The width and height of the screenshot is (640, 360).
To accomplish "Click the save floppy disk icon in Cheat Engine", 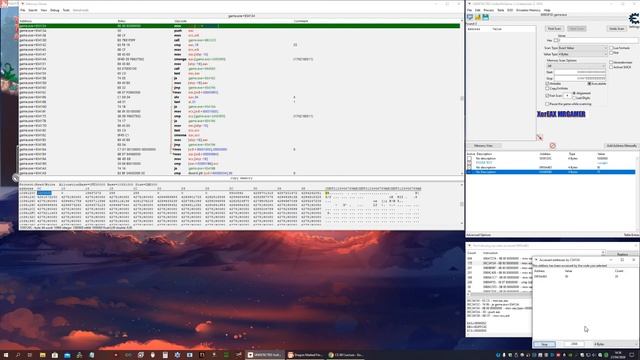I will (x=485, y=17).
